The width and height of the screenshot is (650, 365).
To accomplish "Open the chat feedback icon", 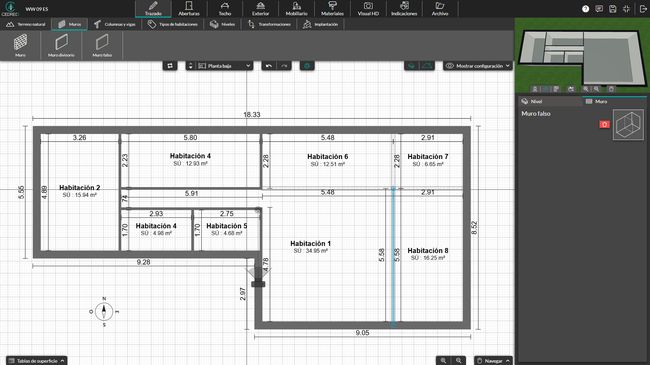I will [x=599, y=9].
